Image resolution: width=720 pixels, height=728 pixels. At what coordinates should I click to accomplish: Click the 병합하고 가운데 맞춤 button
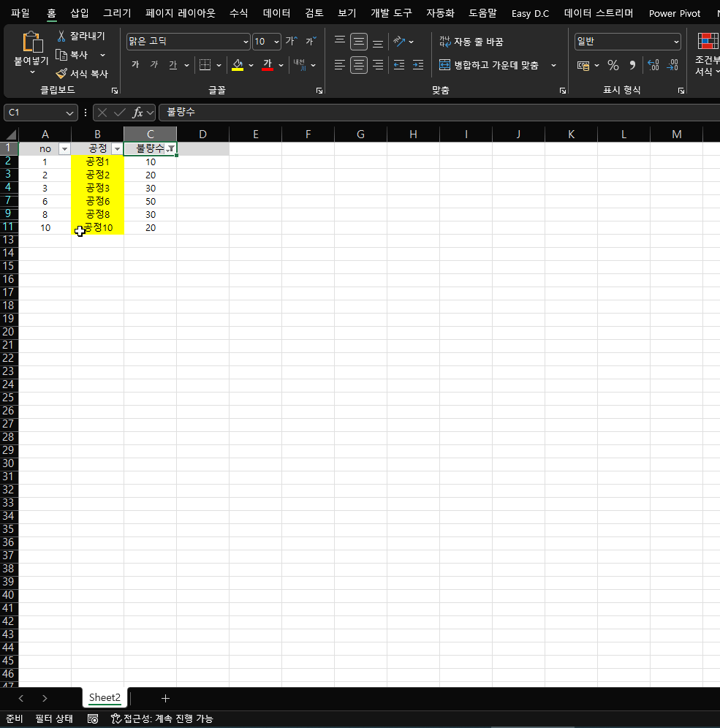[x=490, y=65]
